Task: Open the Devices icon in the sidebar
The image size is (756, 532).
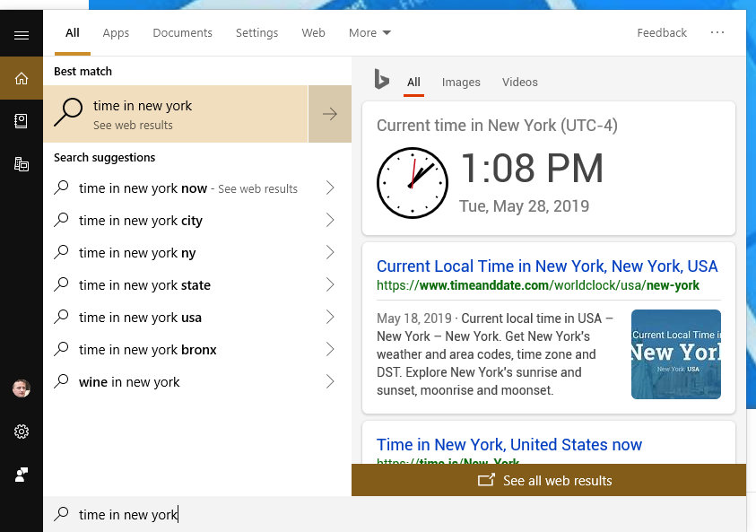Action: pos(22,164)
